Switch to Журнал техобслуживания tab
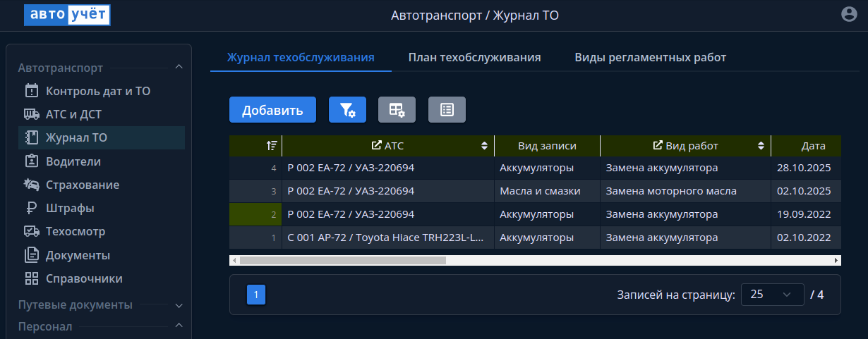 coord(301,58)
